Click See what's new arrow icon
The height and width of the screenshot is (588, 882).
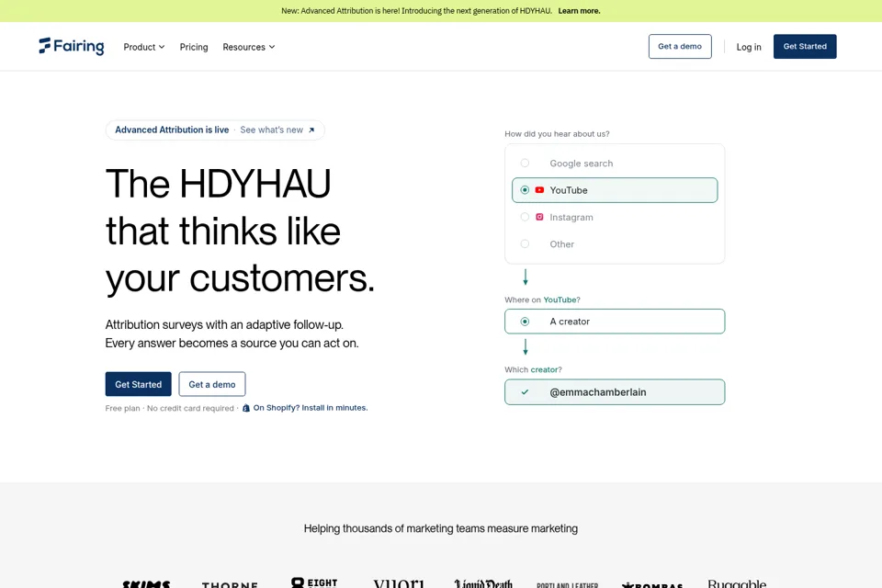tap(311, 130)
